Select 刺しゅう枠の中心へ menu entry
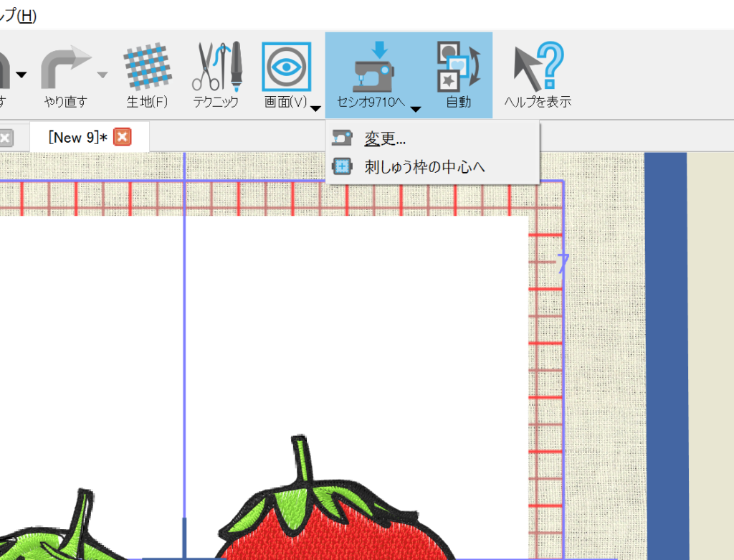Image resolution: width=734 pixels, height=560 pixels. 424,167
